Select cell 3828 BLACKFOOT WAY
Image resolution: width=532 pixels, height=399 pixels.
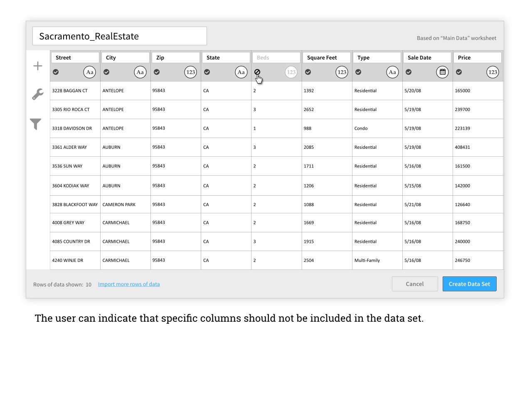click(x=75, y=204)
